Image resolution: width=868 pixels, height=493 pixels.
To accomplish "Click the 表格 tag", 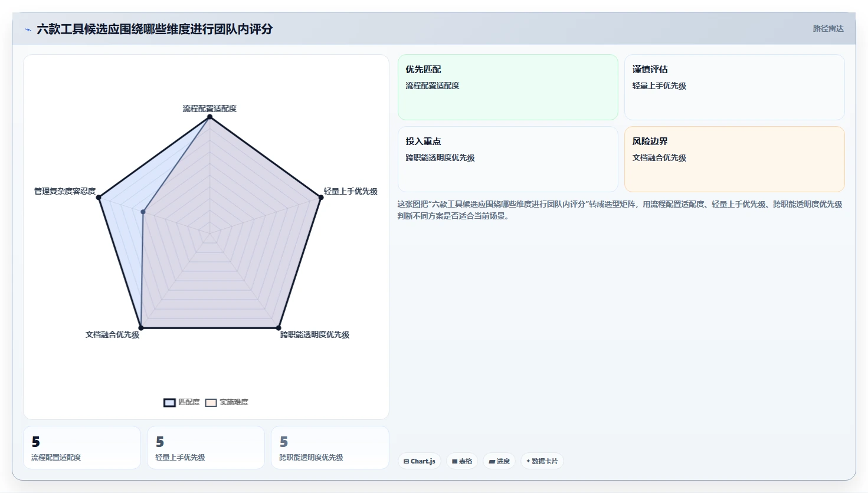I will click(x=462, y=461).
